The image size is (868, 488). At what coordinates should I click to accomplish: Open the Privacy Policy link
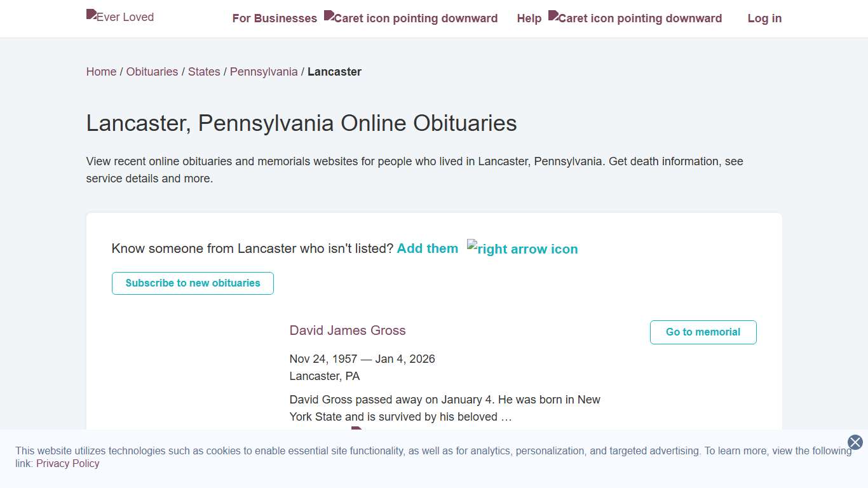[68, 463]
